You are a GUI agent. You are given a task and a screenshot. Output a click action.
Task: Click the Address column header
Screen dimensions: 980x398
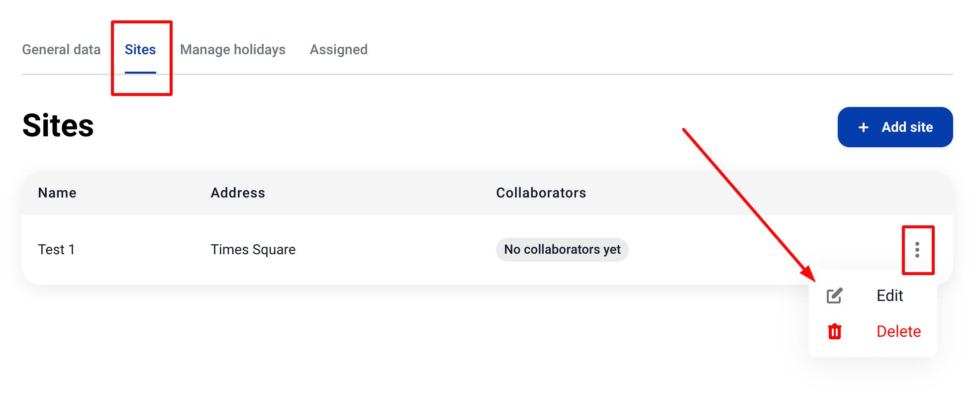click(238, 193)
